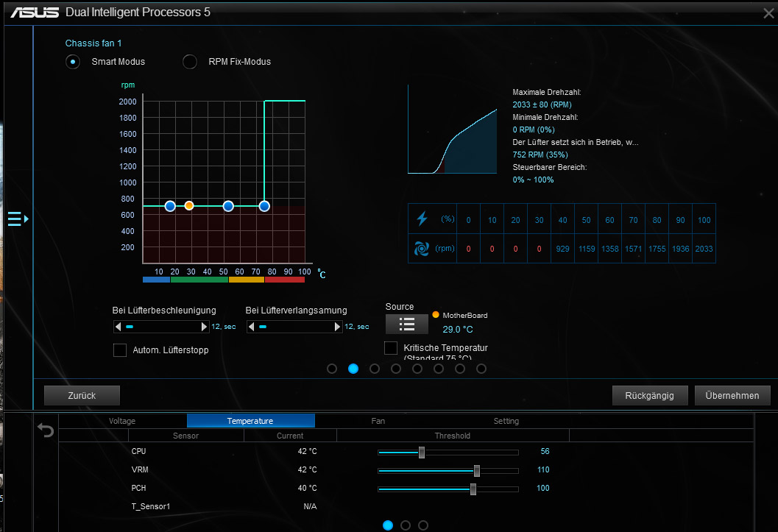Click the fan speed curve preview thumbnail
778x532 pixels.
(453, 130)
